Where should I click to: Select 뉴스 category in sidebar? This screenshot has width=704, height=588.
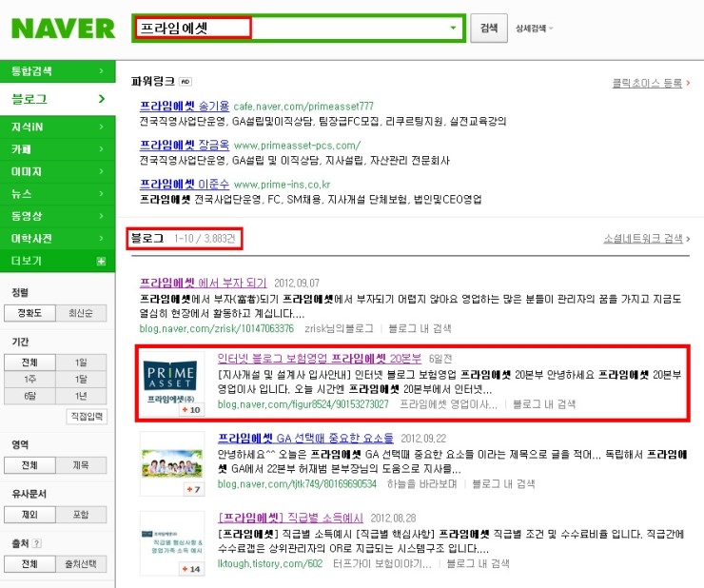57,194
